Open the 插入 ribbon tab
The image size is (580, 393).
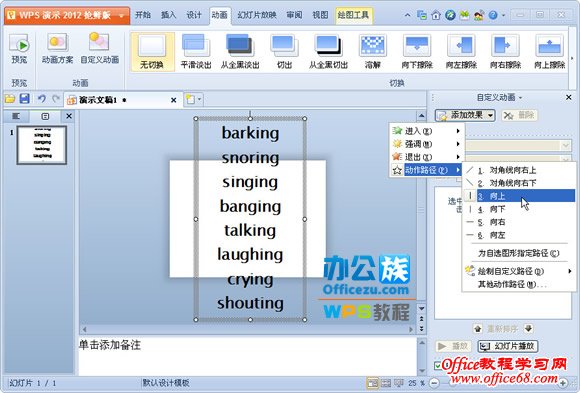[x=168, y=15]
